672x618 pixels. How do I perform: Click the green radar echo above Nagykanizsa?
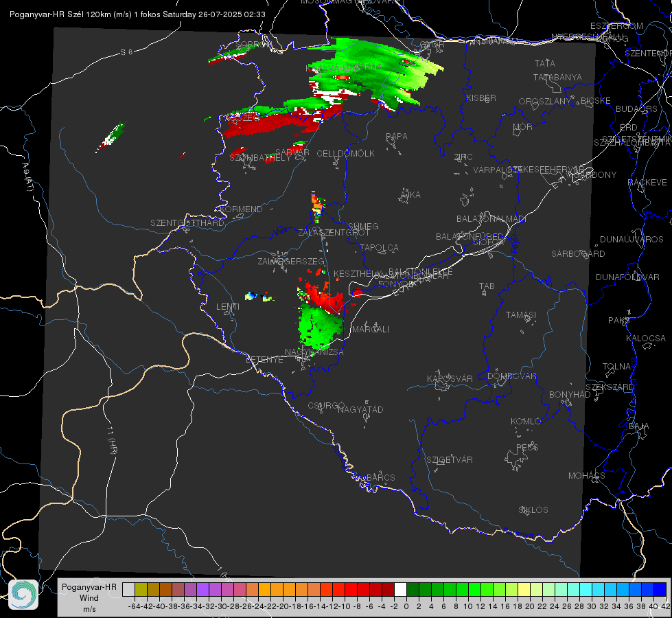(318, 327)
